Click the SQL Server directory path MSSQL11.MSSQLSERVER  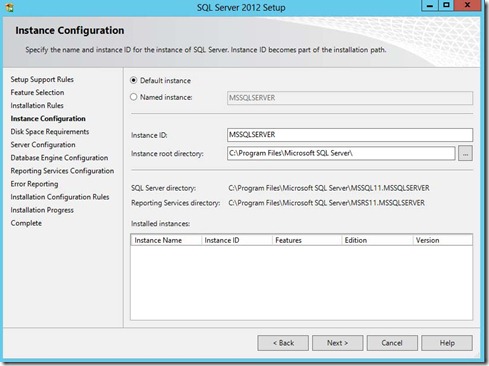pyautogui.click(x=329, y=188)
